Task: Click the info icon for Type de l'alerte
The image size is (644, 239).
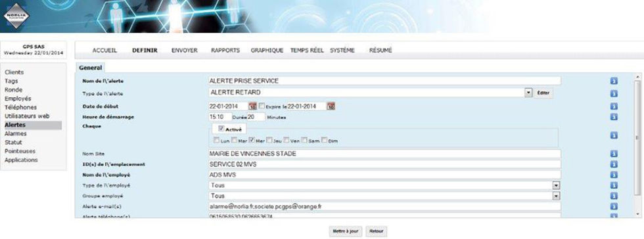Action: (614, 94)
